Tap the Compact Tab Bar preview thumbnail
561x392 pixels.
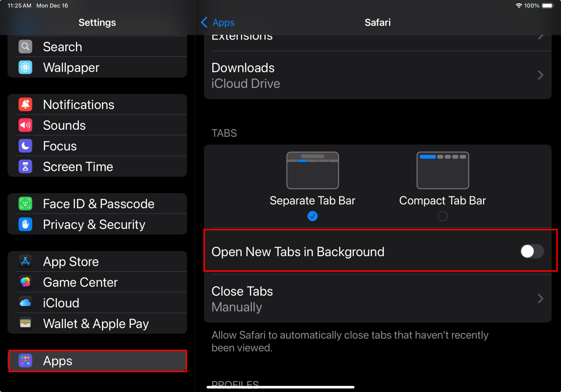443,171
